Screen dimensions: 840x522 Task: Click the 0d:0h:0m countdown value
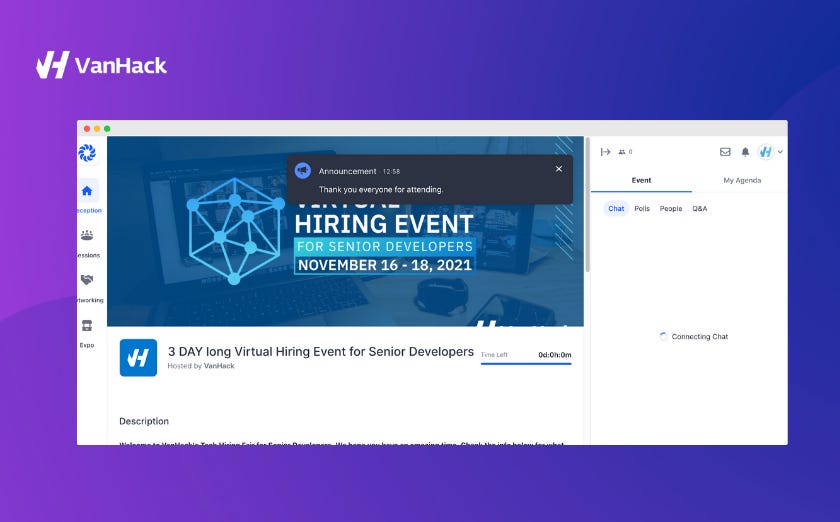[554, 355]
